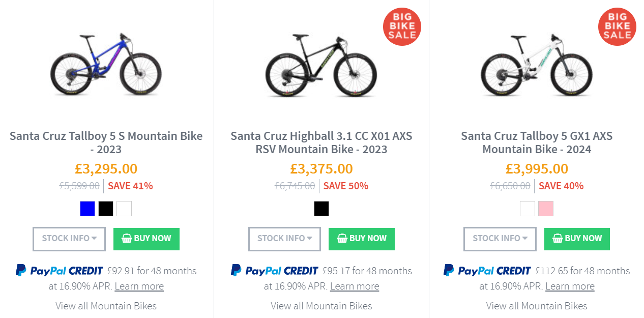Expand Stock Info for Tallboy 5 S
Image resolution: width=644 pixels, height=318 pixels.
coord(69,239)
